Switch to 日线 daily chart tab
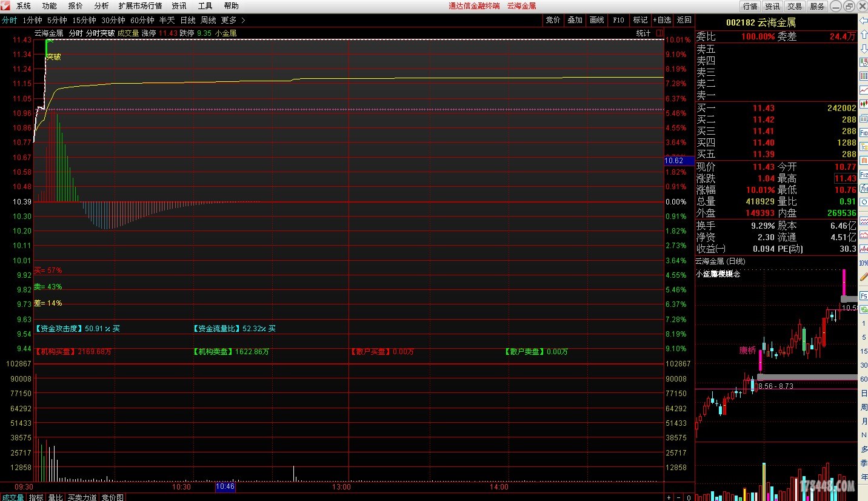 tap(188, 20)
